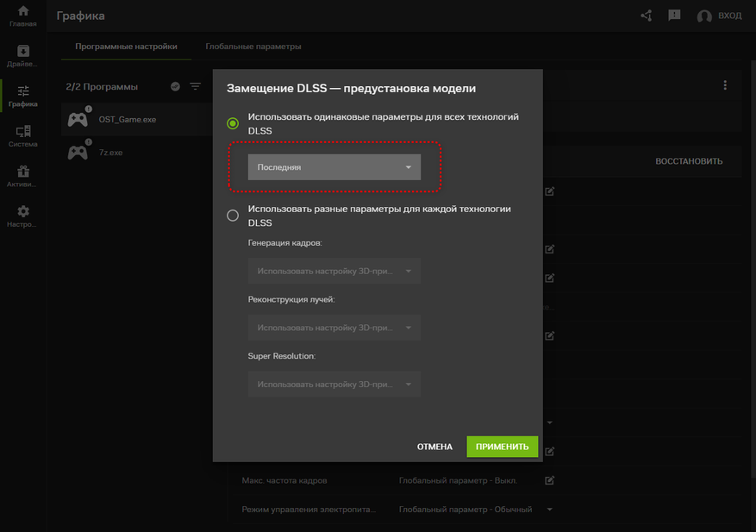
Task: Click the ОТМЕНА button
Action: (x=434, y=447)
